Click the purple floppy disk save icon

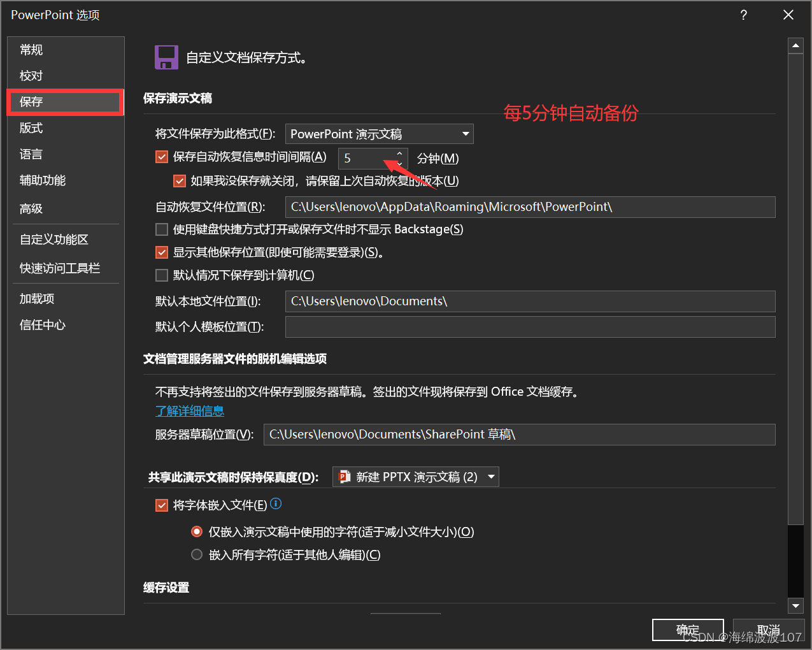coord(166,57)
